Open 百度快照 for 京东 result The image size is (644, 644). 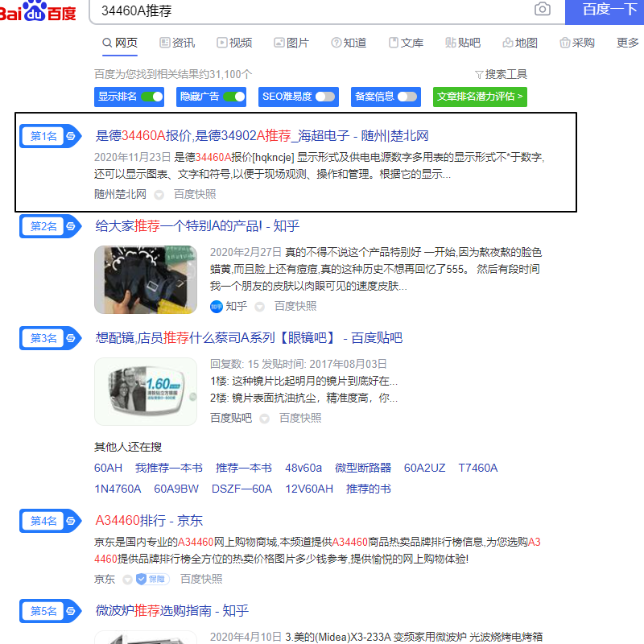point(201,579)
